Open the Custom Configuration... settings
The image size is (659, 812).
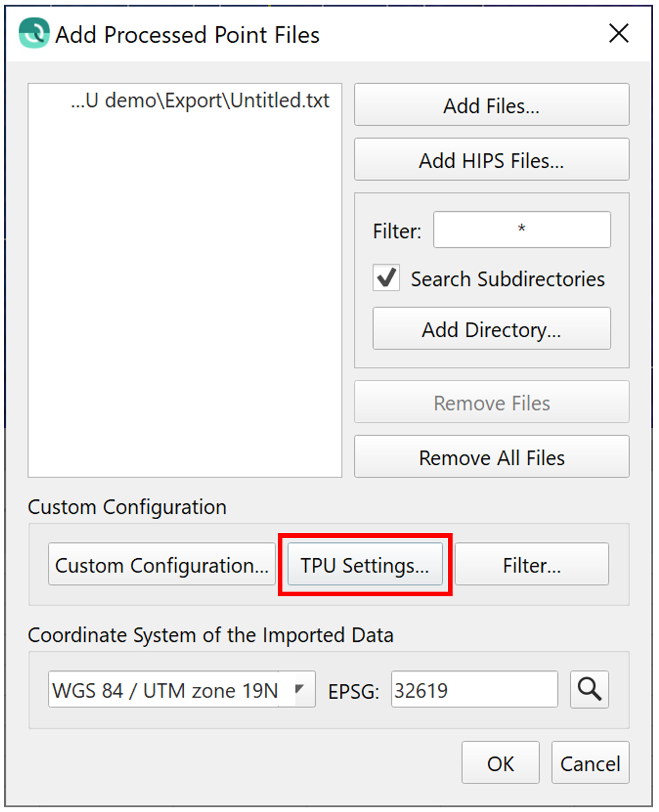pos(161,565)
